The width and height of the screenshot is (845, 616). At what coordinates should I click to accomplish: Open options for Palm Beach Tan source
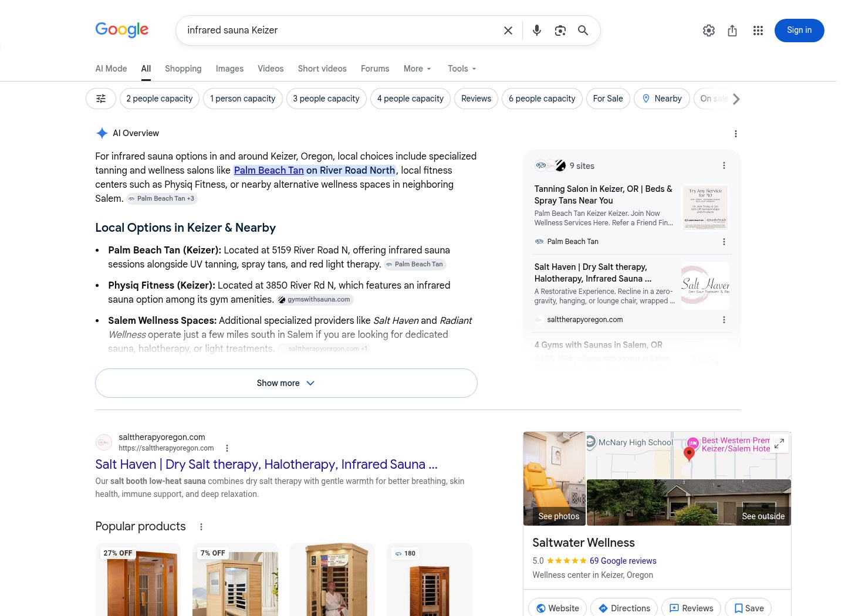tap(724, 242)
